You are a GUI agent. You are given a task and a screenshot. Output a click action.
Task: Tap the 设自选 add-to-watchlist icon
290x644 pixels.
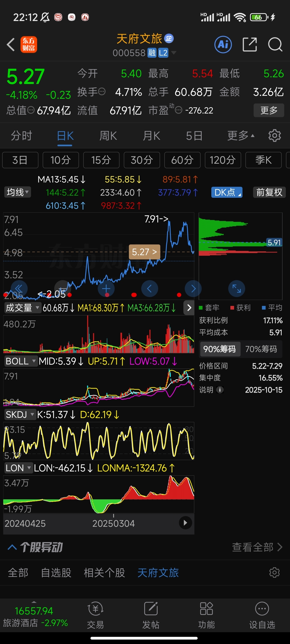click(x=262, y=616)
